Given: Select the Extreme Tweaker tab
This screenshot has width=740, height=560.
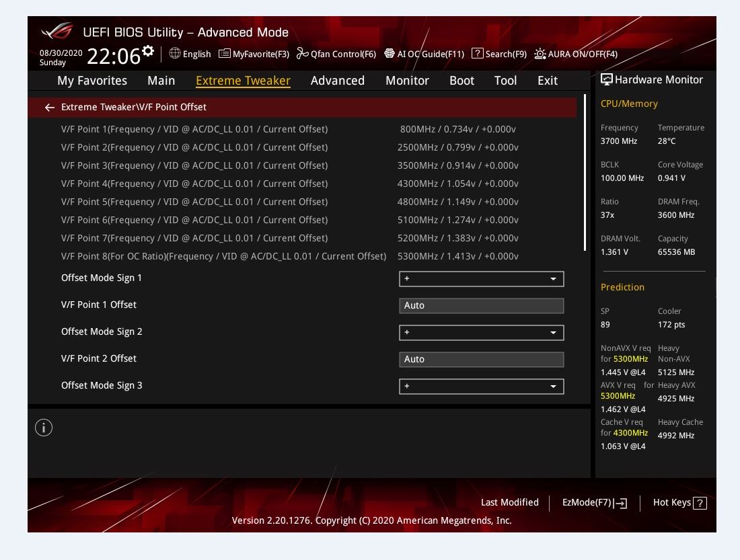Looking at the screenshot, I should [243, 81].
